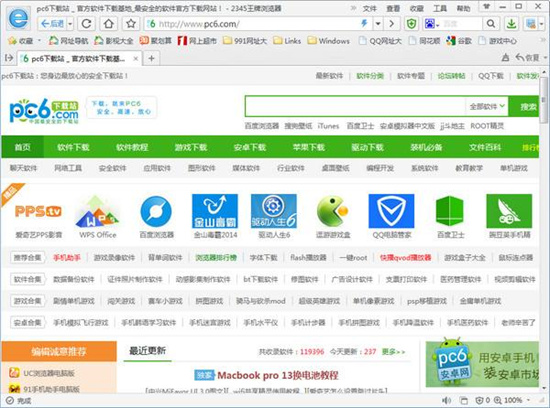Expand the back button history dropdown arrow

tap(70, 24)
